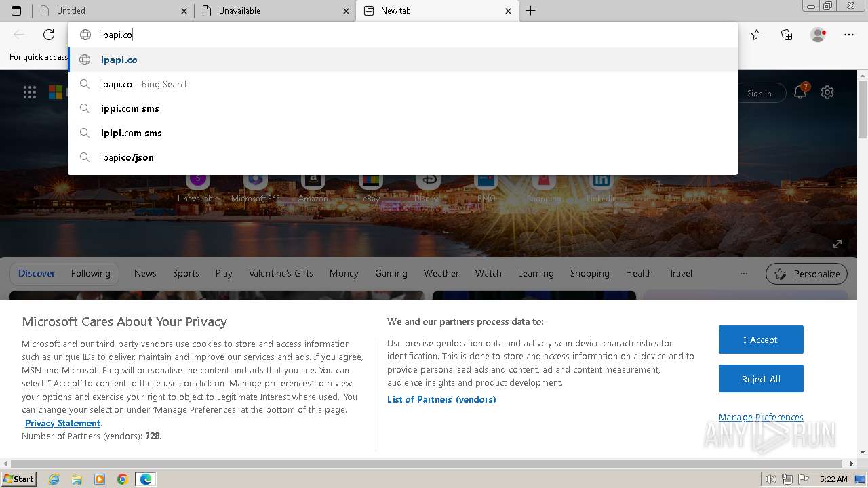The height and width of the screenshot is (488, 868).
Task: Open List of Partners (vendors) link
Action: [441, 399]
